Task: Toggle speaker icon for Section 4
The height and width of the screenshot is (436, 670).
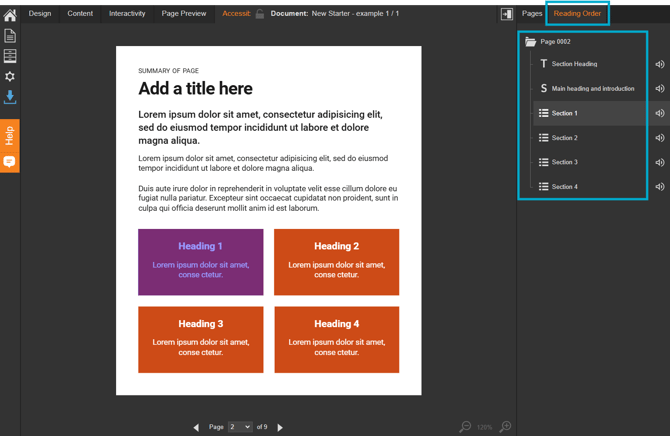Action: [660, 187]
